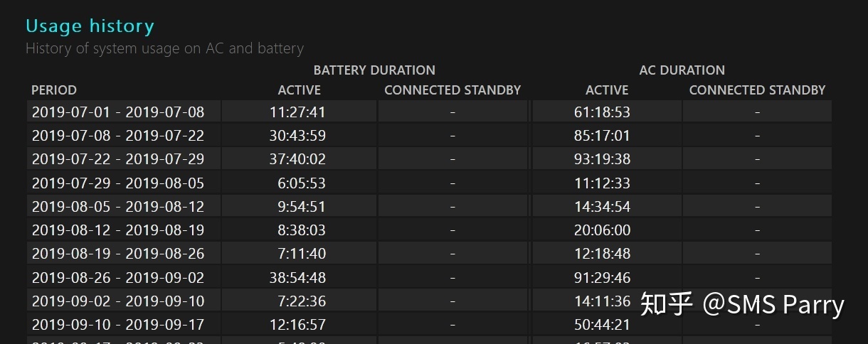Select the period 2019-08-12 - 2019-08-19 cell
The width and height of the screenshot is (868, 344).
pyautogui.click(x=118, y=230)
